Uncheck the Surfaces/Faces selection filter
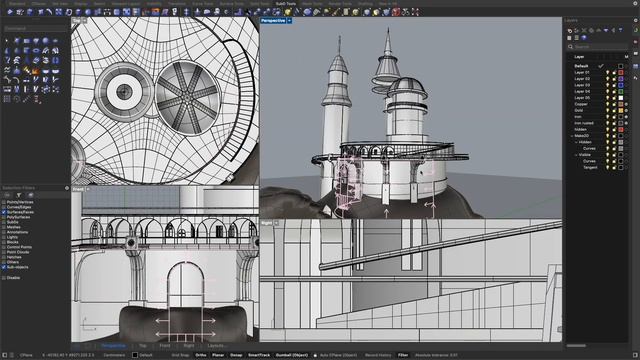640x360 pixels. [4, 212]
